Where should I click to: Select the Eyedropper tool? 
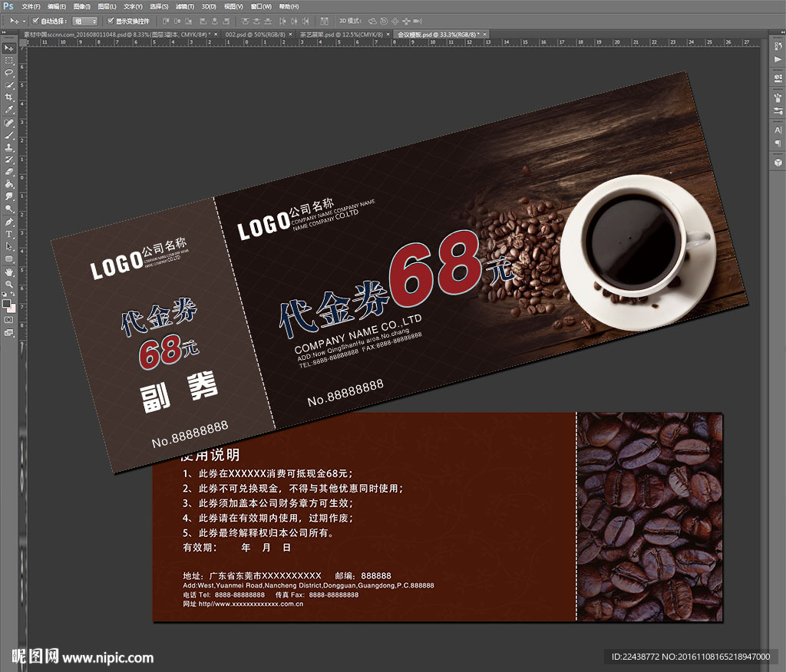(8, 110)
